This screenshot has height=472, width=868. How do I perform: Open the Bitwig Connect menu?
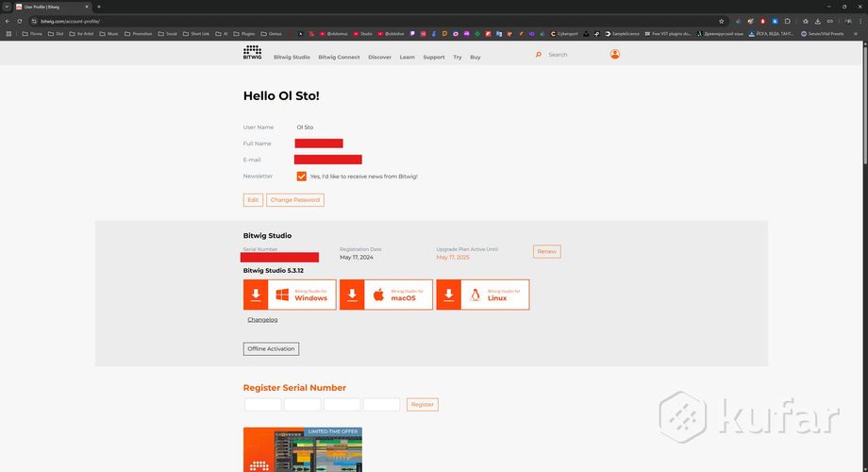coord(339,57)
